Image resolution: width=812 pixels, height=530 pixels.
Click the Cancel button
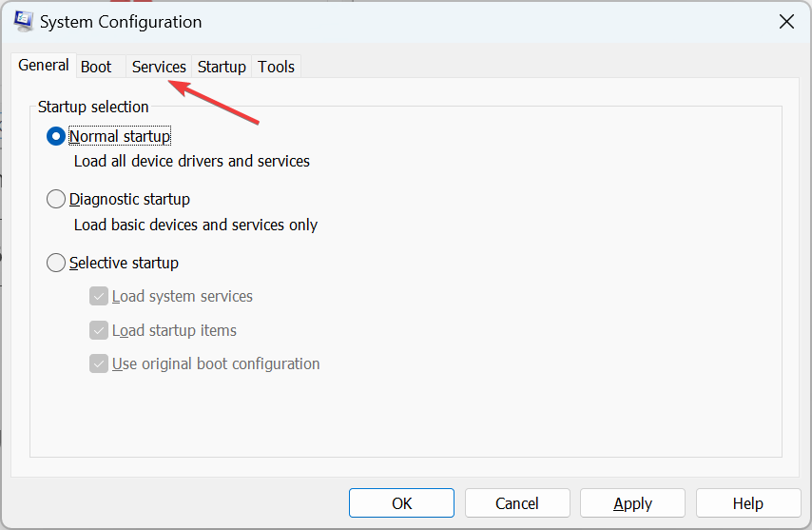[517, 503]
